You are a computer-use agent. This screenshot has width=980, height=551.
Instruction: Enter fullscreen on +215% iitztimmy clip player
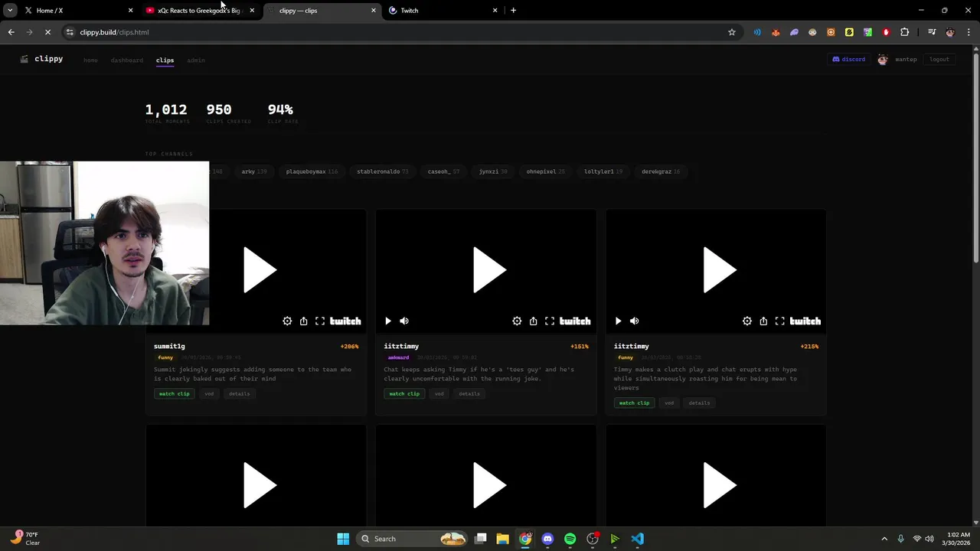779,321
